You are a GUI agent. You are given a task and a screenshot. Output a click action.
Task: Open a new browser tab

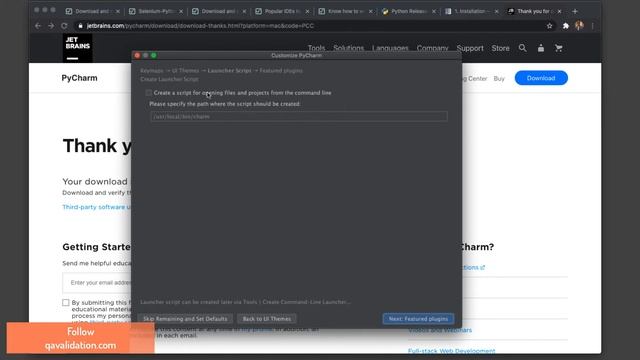(x=575, y=11)
